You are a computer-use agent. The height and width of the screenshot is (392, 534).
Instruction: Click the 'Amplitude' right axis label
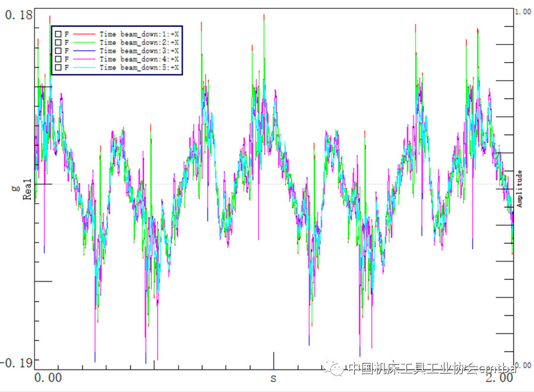pyautogui.click(x=520, y=189)
